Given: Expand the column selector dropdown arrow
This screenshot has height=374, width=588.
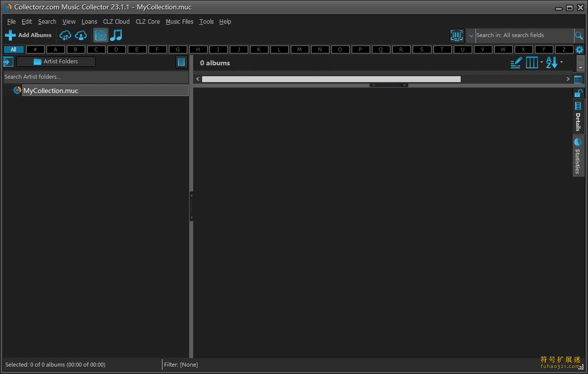Looking at the screenshot, I should click(x=541, y=62).
